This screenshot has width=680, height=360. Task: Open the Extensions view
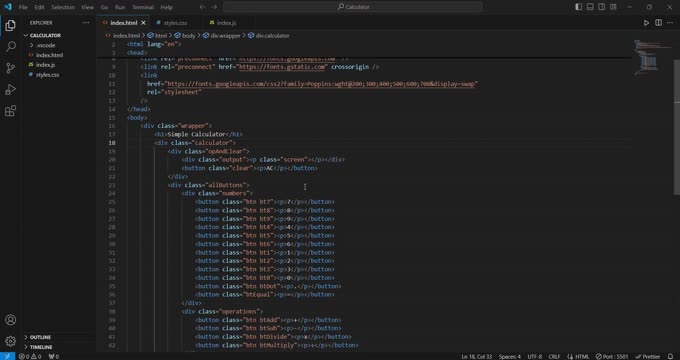10,111
